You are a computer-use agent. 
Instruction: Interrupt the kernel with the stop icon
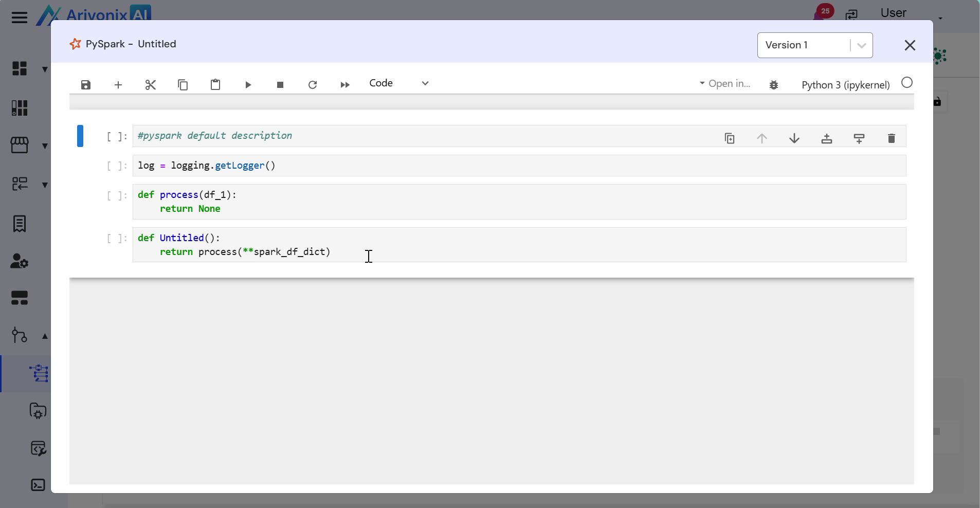280,85
